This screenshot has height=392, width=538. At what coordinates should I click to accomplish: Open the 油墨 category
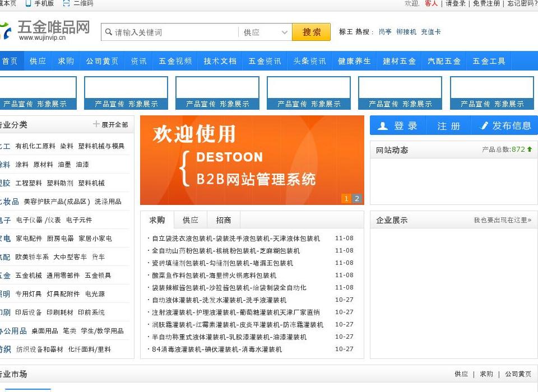[x=64, y=165]
